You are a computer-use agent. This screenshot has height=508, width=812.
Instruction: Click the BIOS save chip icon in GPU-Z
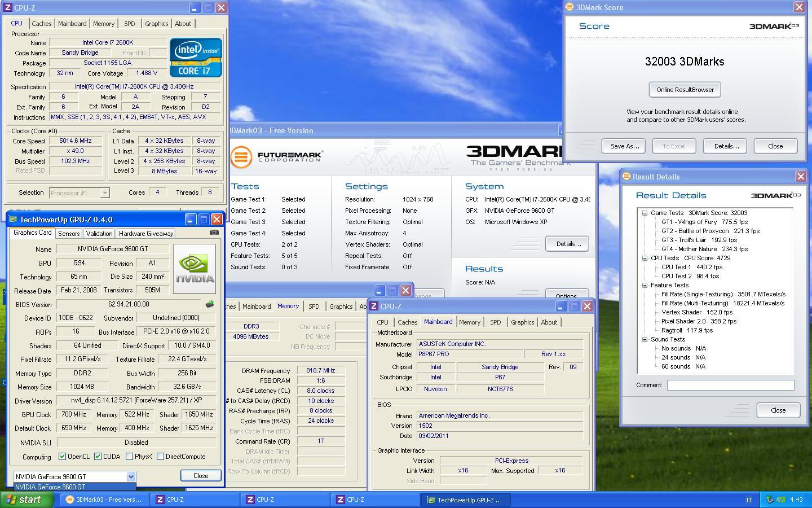[x=210, y=304]
